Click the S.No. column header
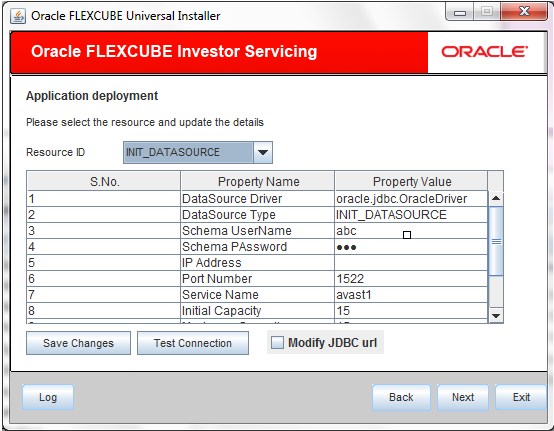This screenshot has width=554, height=431. point(104,182)
